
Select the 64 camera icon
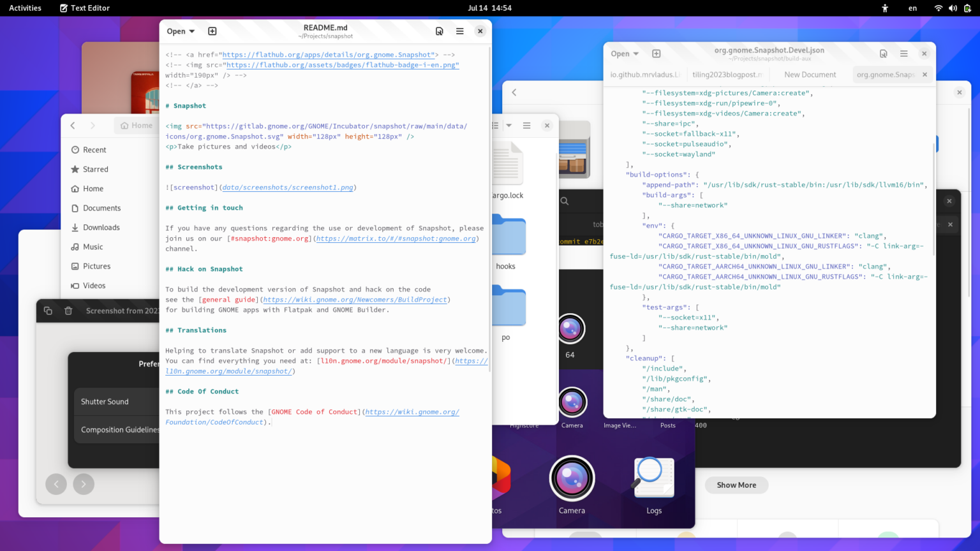point(570,329)
